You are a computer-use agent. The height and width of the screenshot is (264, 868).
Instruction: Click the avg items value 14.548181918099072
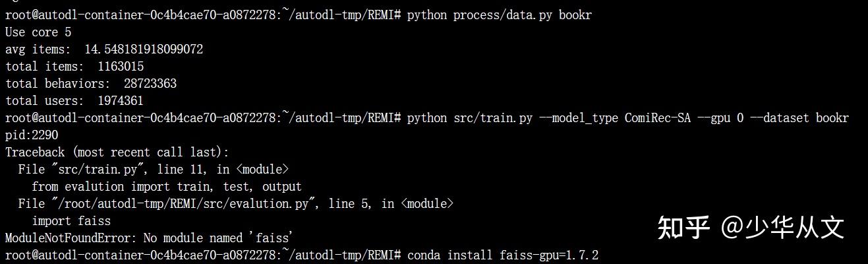click(x=144, y=49)
